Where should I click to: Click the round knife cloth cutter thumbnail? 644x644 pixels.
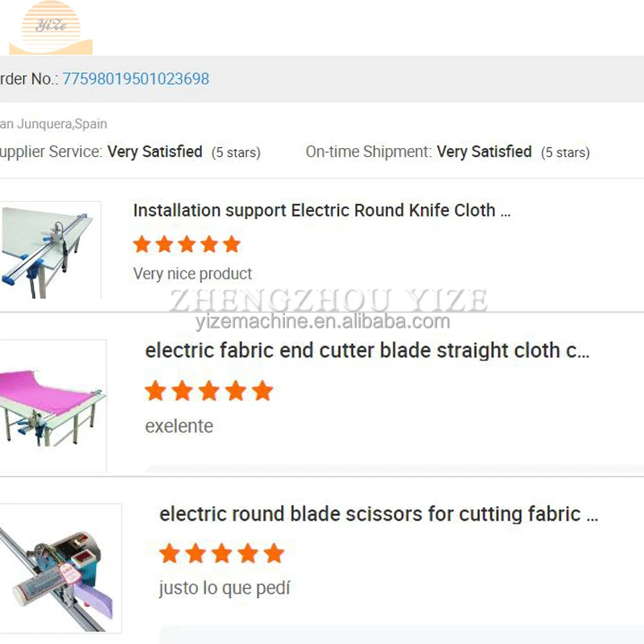[50, 250]
